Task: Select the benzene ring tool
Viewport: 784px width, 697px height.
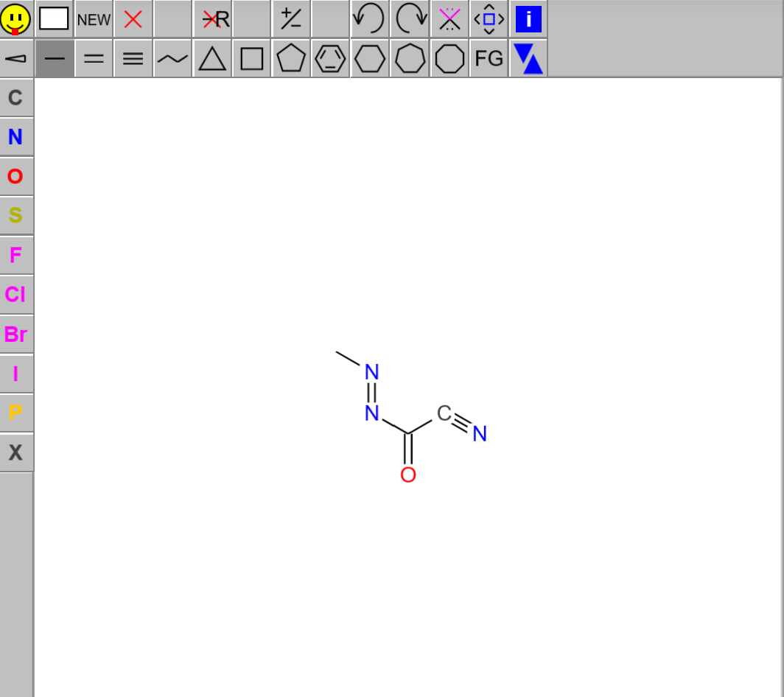Action: click(330, 59)
